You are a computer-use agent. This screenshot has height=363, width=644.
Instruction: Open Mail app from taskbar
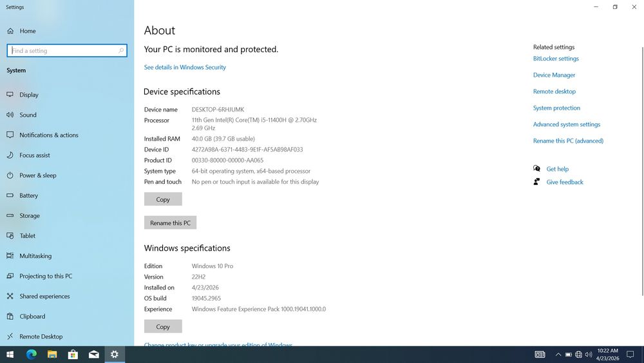click(93, 355)
